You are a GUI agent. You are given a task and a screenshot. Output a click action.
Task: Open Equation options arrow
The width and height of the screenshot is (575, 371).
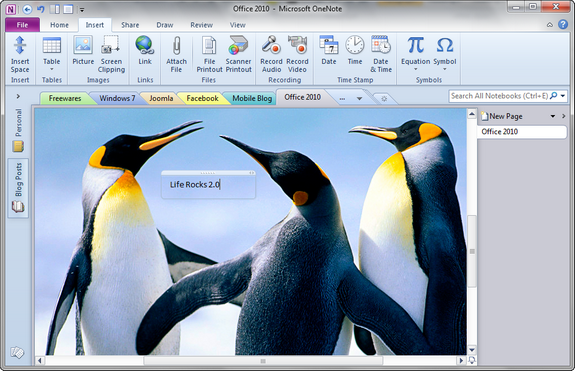click(x=415, y=69)
